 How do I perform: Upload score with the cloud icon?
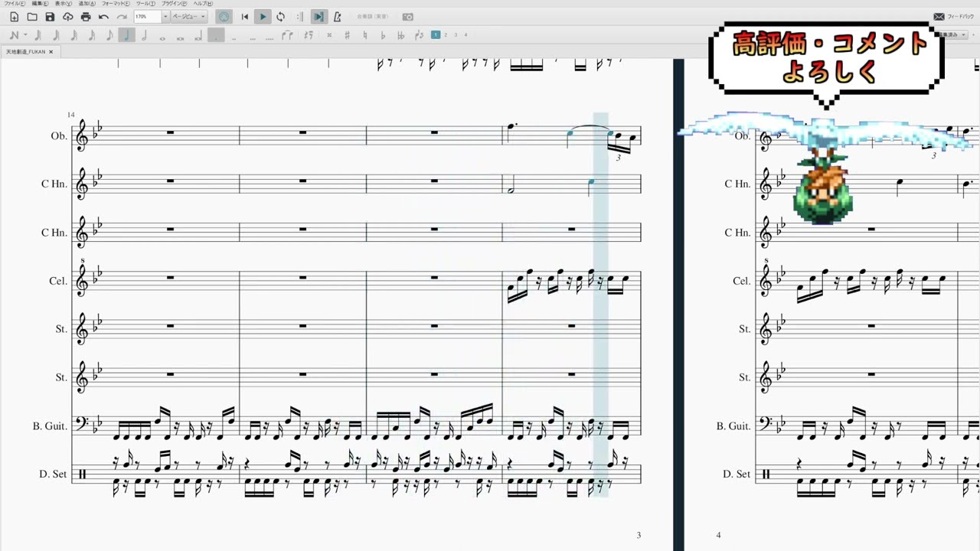[x=68, y=17]
